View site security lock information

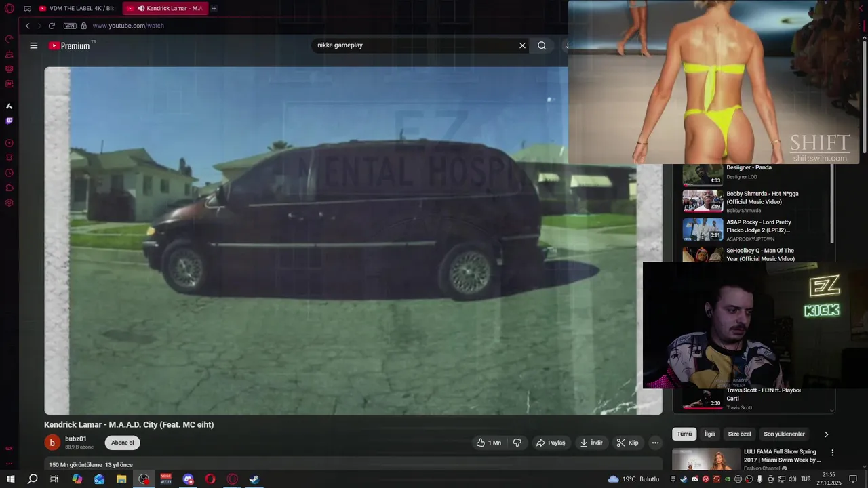(84, 26)
